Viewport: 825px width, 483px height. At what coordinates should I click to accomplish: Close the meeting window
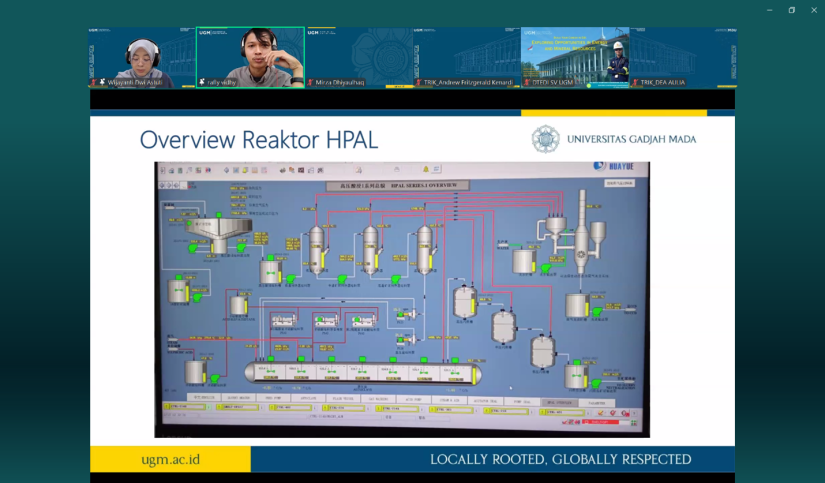pos(814,10)
